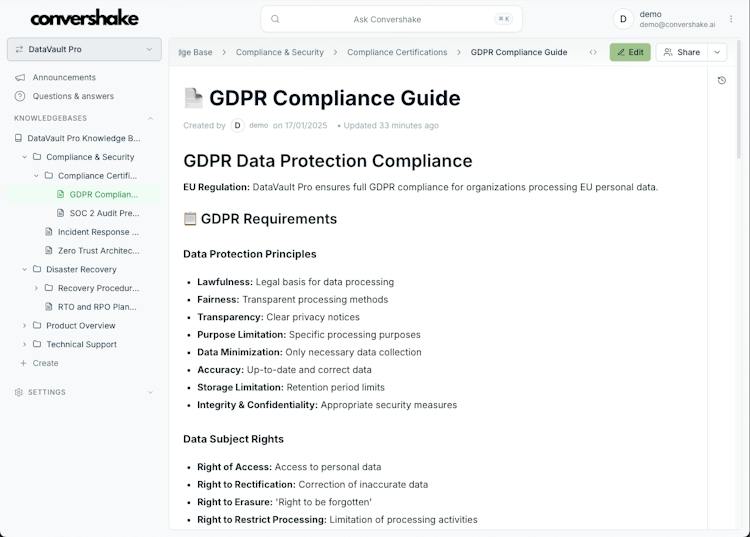Open the SOC 2 Audit Pre... document
Screen dimensions: 750x537
[x=104, y=213]
